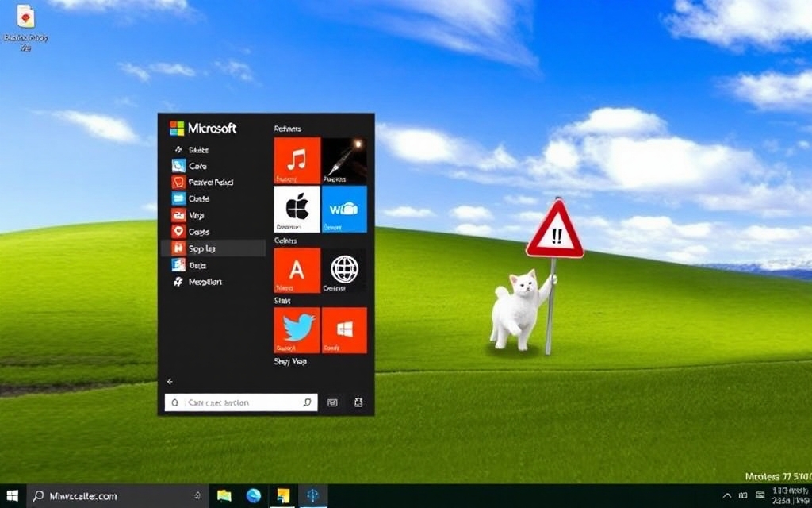Select the highlighted Start list entry
This screenshot has height=508, width=812.
click(213, 248)
